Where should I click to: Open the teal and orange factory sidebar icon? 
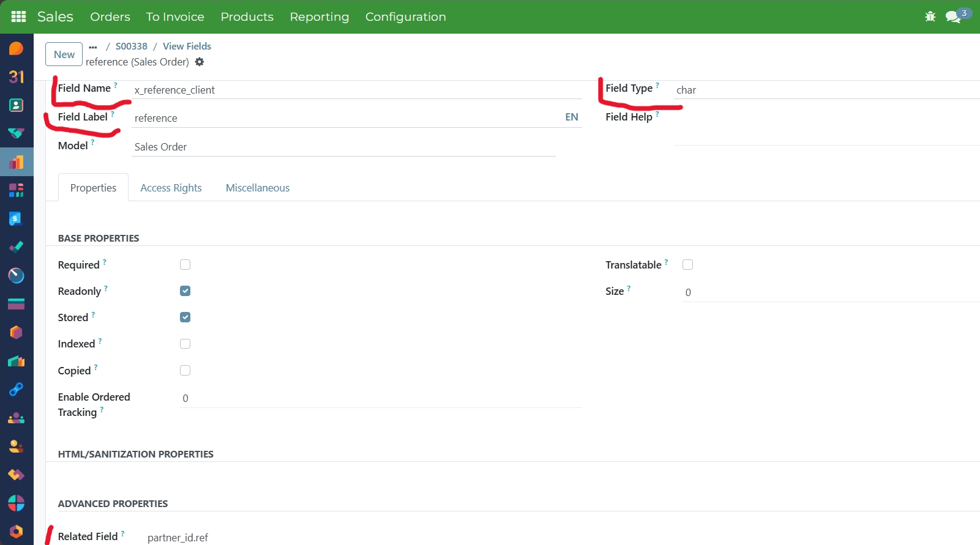tap(17, 361)
